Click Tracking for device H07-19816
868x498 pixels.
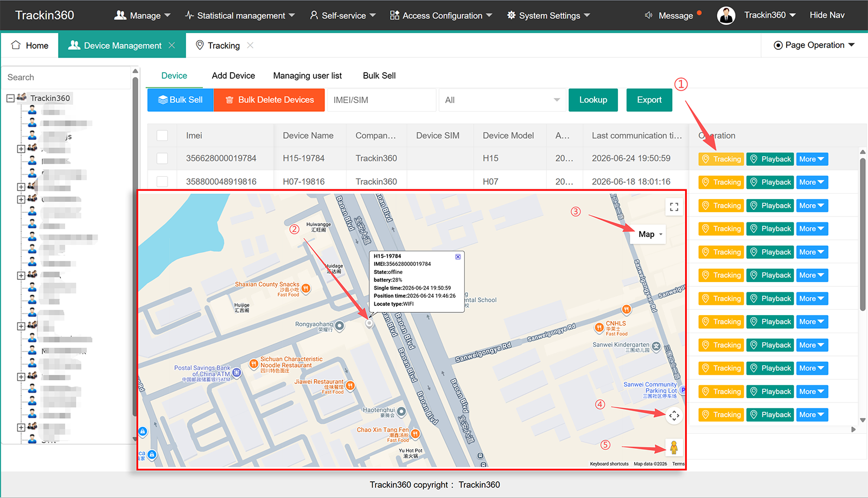pos(721,182)
